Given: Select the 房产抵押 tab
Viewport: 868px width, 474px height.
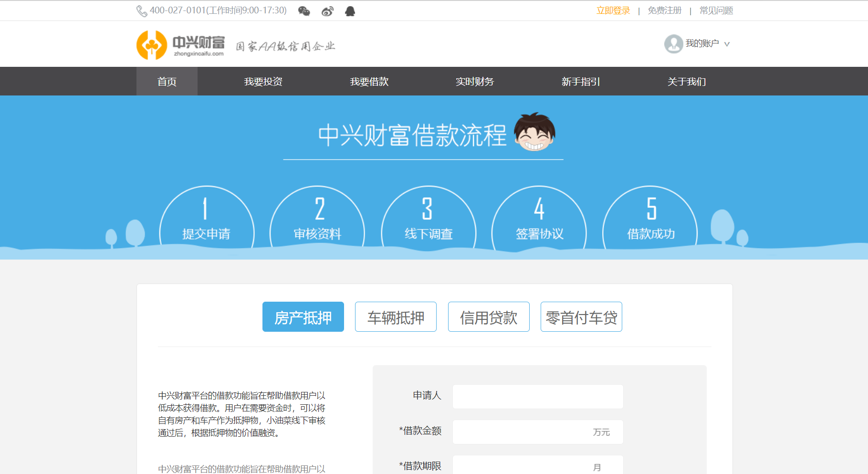Looking at the screenshot, I should 303,317.
